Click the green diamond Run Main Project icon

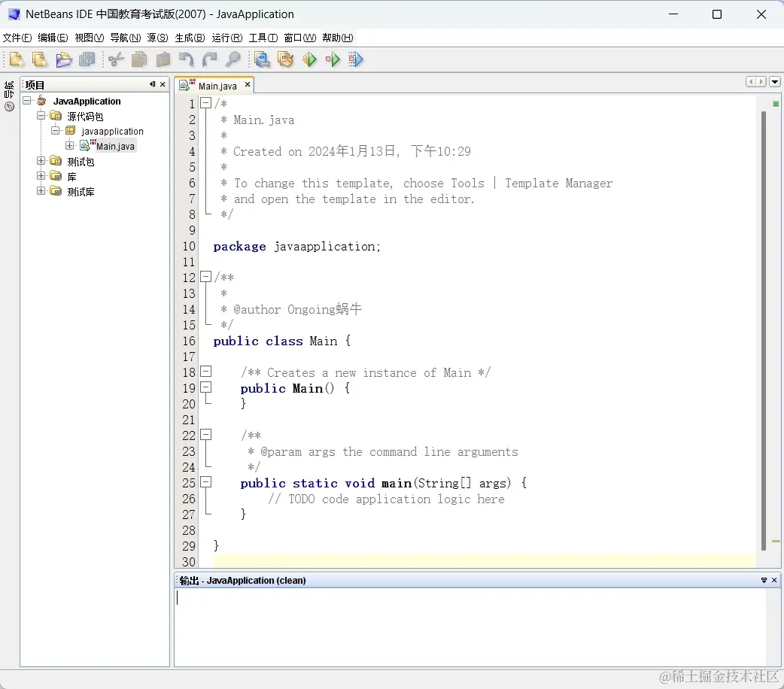point(309,59)
